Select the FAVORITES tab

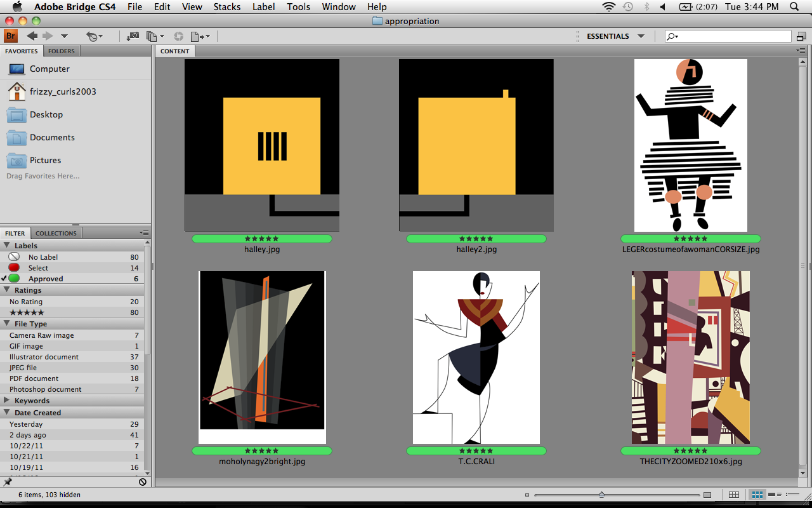tap(22, 51)
